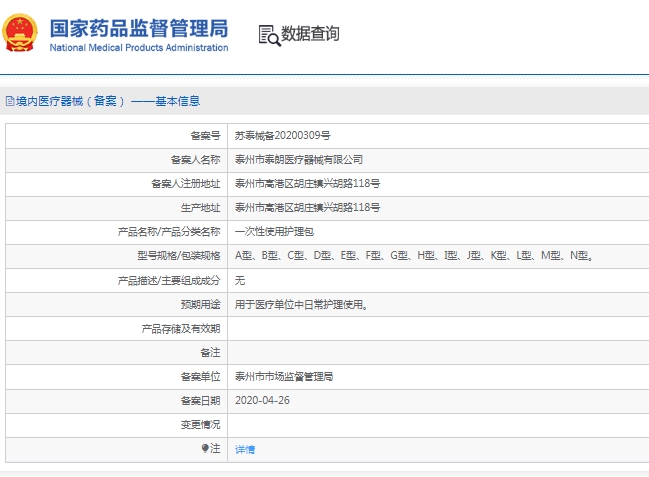This screenshot has height=477, width=649.
Task: Click National Medical Products Administration text
Action: pyautogui.click(x=139, y=48)
